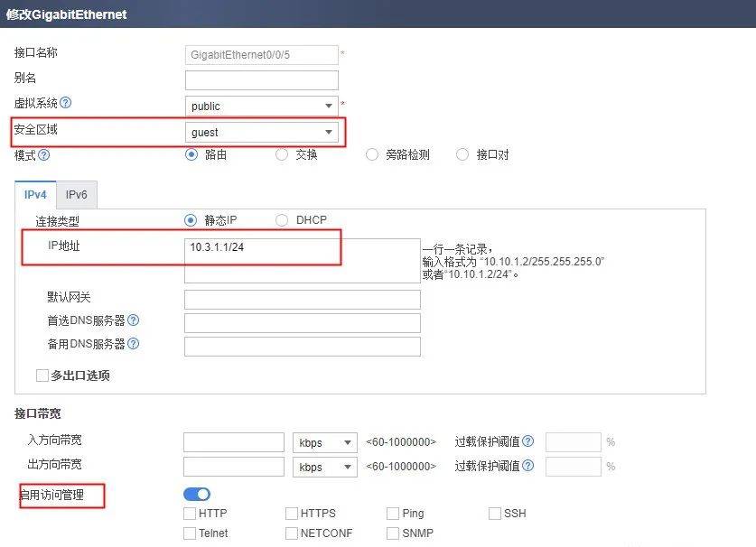Tick the 多出口选项 checkbox
The height and width of the screenshot is (547, 756).
click(x=42, y=375)
